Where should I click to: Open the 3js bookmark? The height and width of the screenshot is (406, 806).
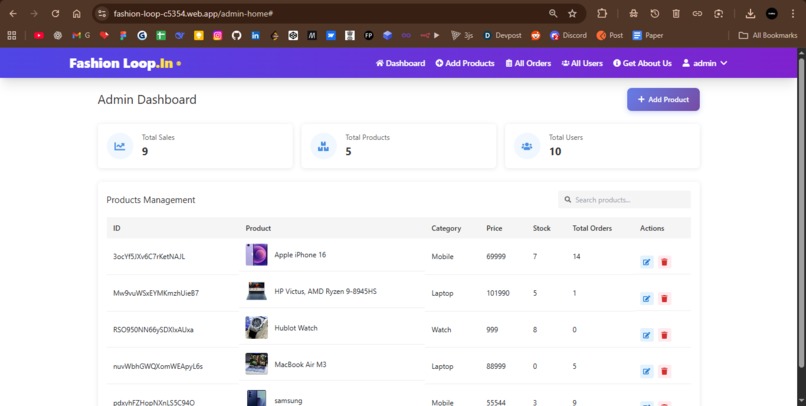point(462,35)
